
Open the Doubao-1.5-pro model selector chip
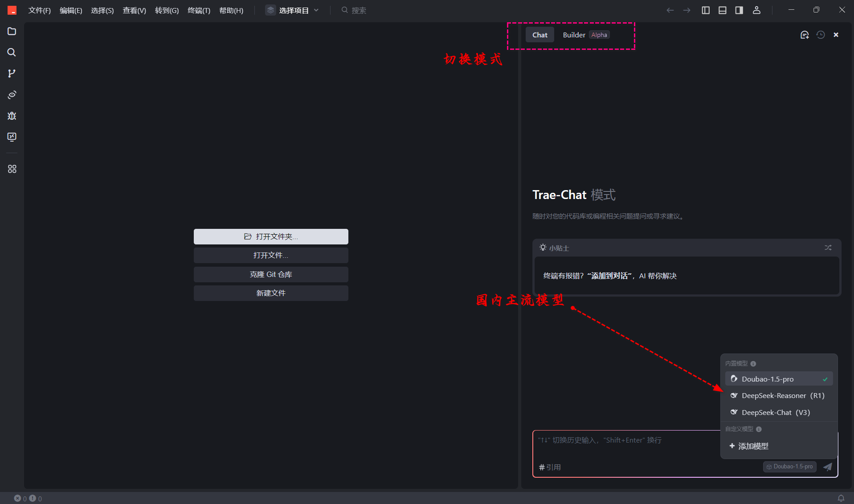tap(790, 467)
